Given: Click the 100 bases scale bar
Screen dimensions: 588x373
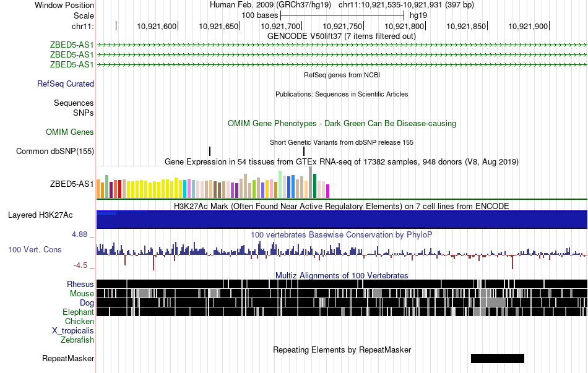Looking at the screenshot, I should [x=342, y=15].
